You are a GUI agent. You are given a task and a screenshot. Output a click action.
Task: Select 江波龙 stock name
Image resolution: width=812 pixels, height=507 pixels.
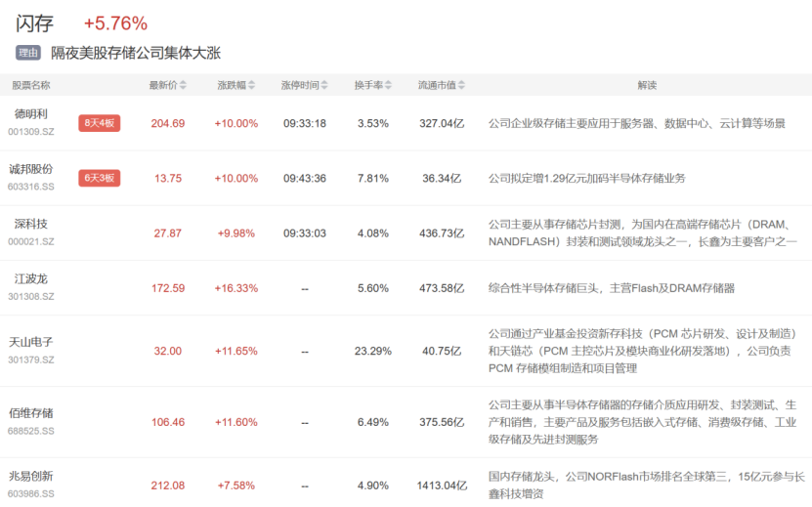coord(31,278)
